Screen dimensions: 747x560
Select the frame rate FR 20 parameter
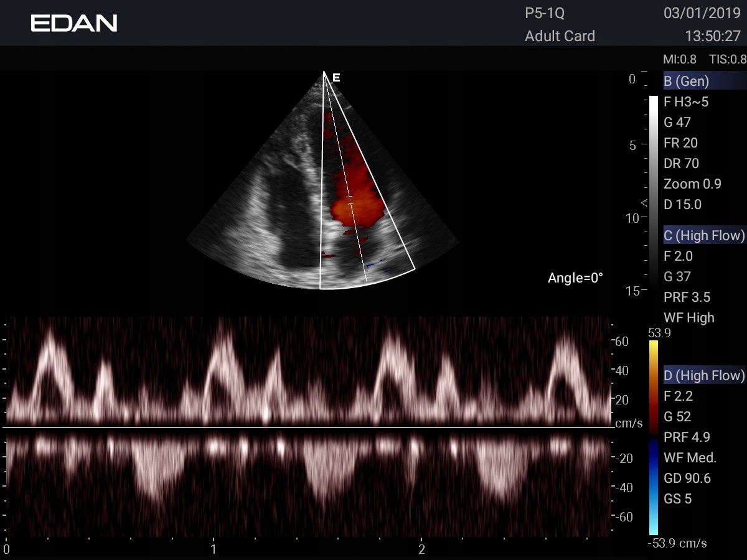(x=680, y=142)
